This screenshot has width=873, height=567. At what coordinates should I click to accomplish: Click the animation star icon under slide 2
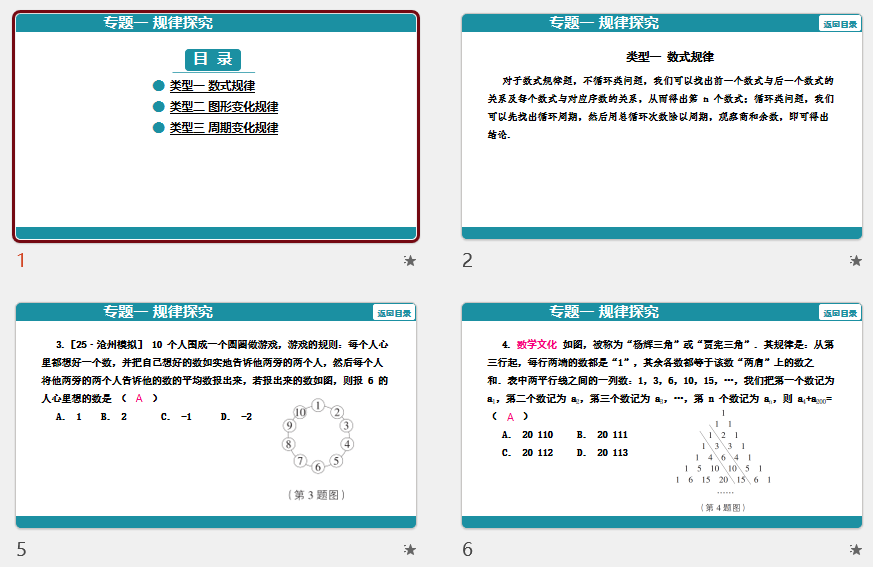(855, 261)
